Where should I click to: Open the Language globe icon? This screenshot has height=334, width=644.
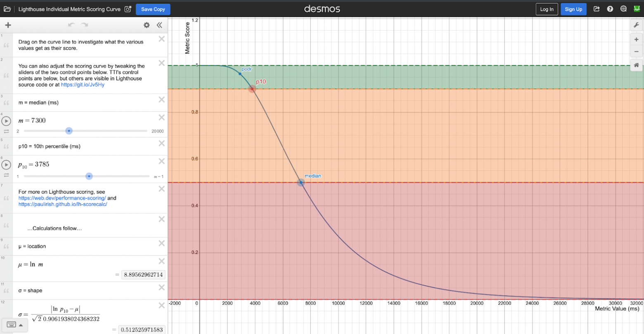624,9
